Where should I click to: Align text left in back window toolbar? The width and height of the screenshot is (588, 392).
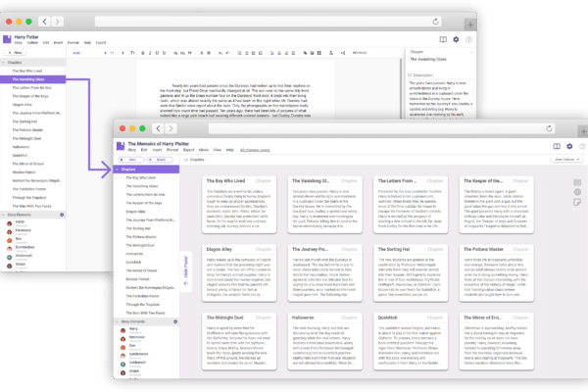point(272,53)
